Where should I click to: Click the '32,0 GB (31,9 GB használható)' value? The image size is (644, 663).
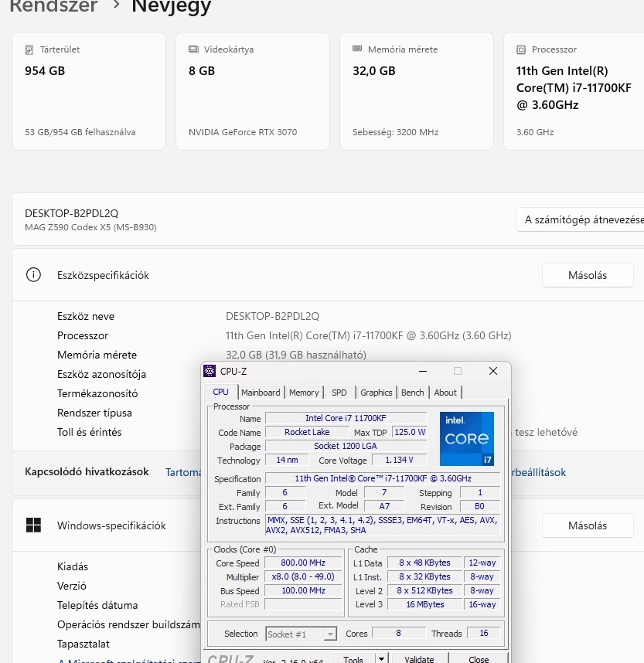(x=296, y=355)
